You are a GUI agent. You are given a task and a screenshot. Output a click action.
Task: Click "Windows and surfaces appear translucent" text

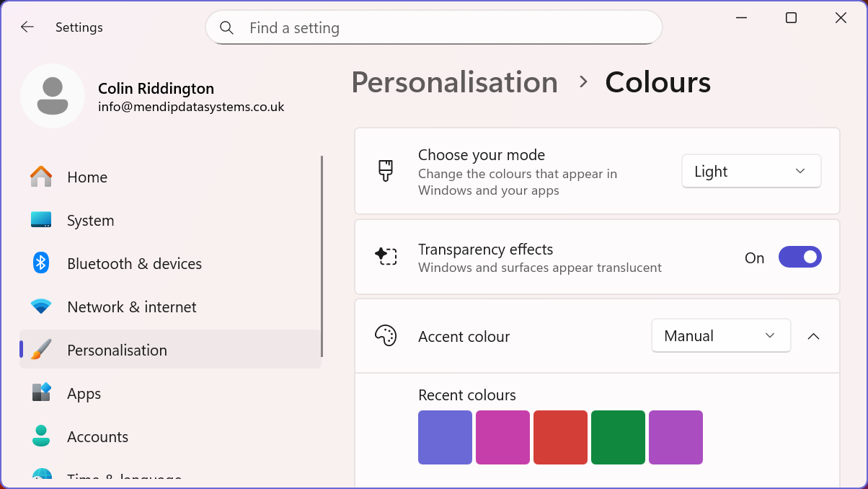[540, 268]
